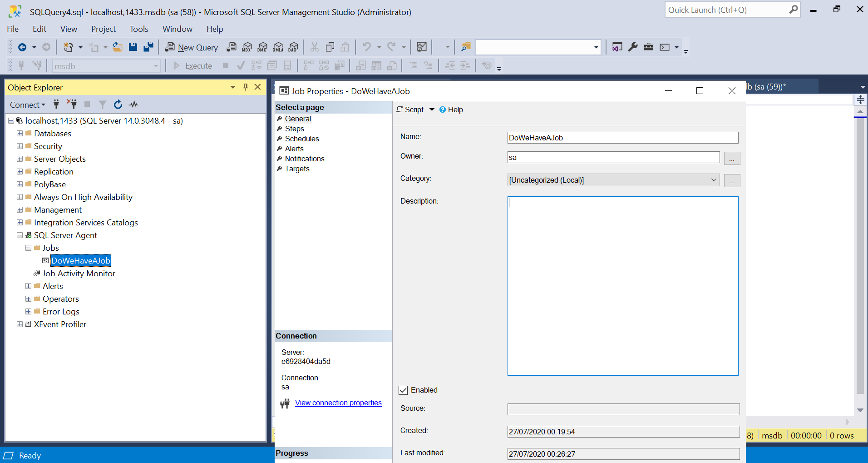This screenshot has height=463, width=868.
Task: Expand the Databases tree node
Action: [x=20, y=134]
